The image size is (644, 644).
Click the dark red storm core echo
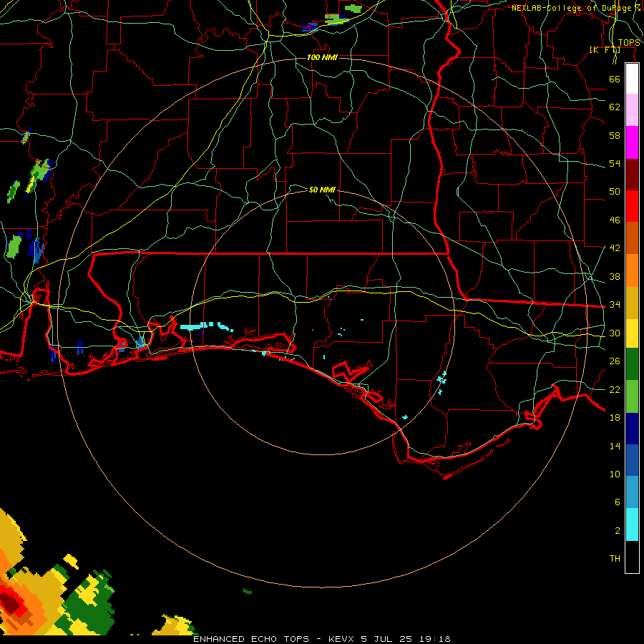pos(10,604)
